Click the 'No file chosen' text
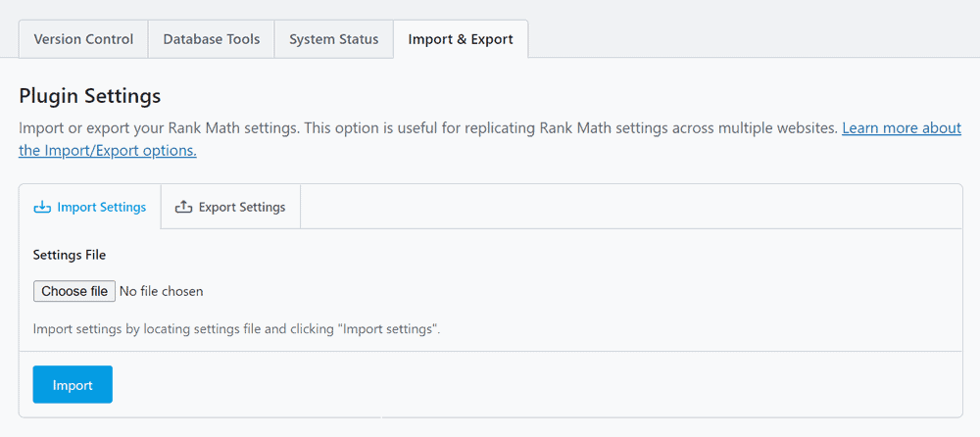The image size is (980, 437). coord(161,291)
